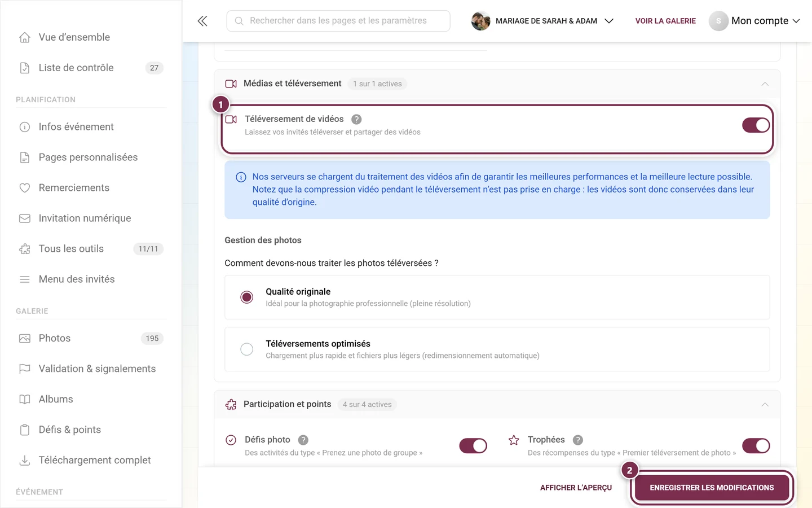Viewport: 812px width, 508px height.
Task: Select the Qualité originale radio option
Action: 247,297
